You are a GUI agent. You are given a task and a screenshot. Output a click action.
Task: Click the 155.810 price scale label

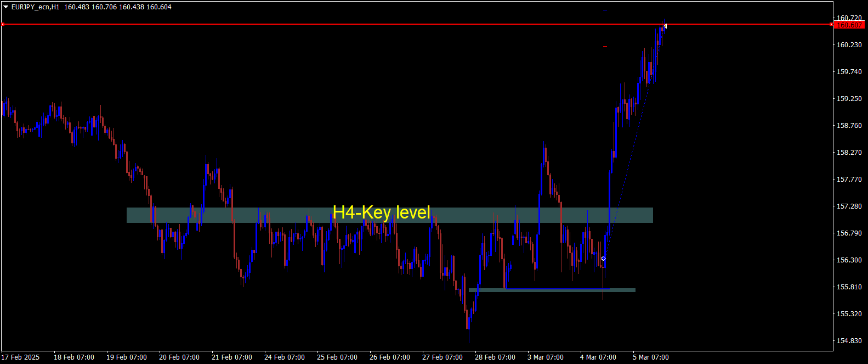coord(849,287)
